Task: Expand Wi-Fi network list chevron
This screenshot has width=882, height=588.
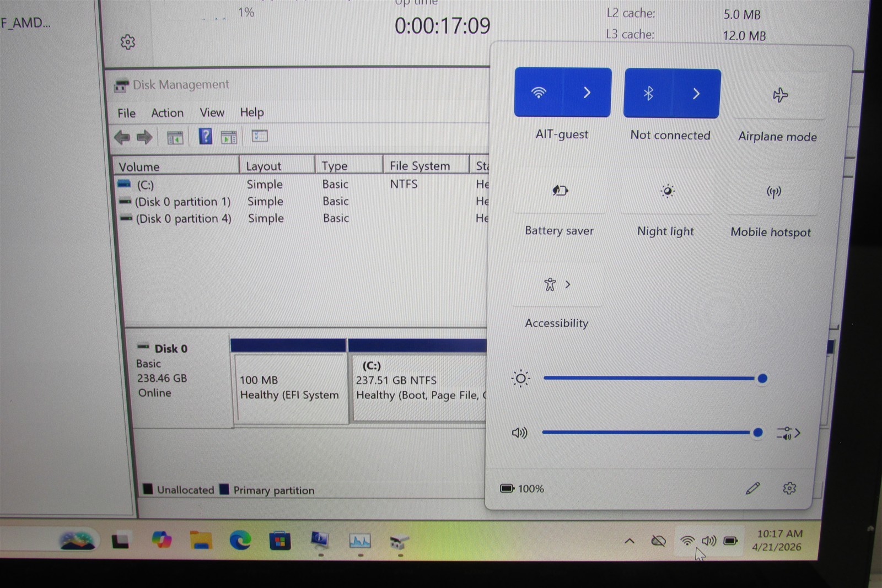Action: 587,93
